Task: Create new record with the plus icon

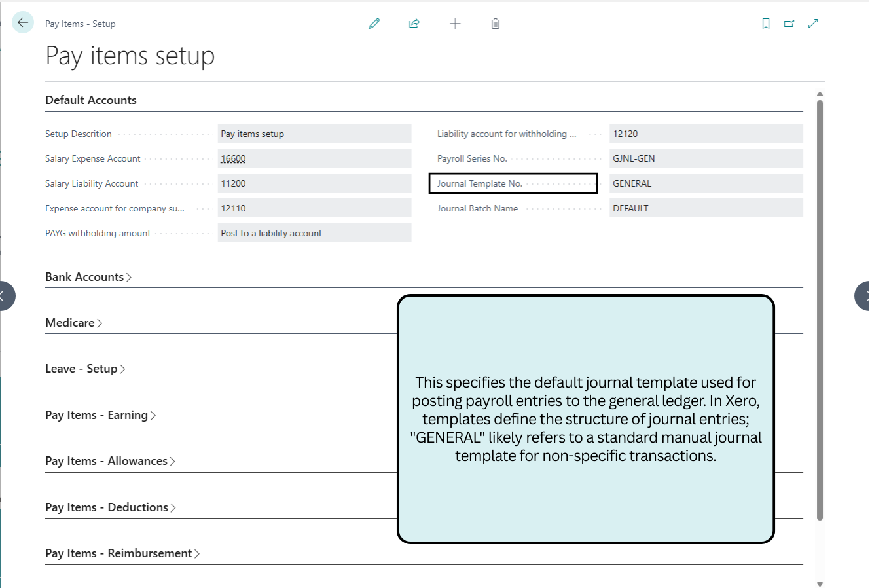Action: pyautogui.click(x=455, y=23)
